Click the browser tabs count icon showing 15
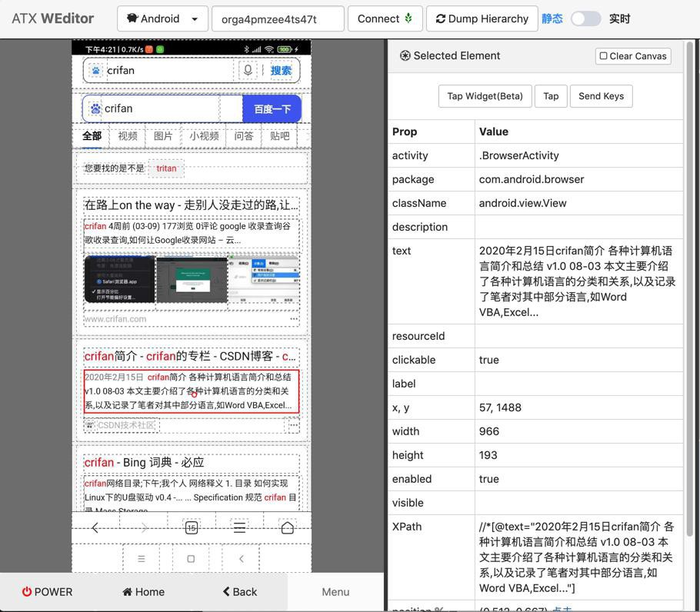The width and height of the screenshot is (700, 612). coord(192,527)
